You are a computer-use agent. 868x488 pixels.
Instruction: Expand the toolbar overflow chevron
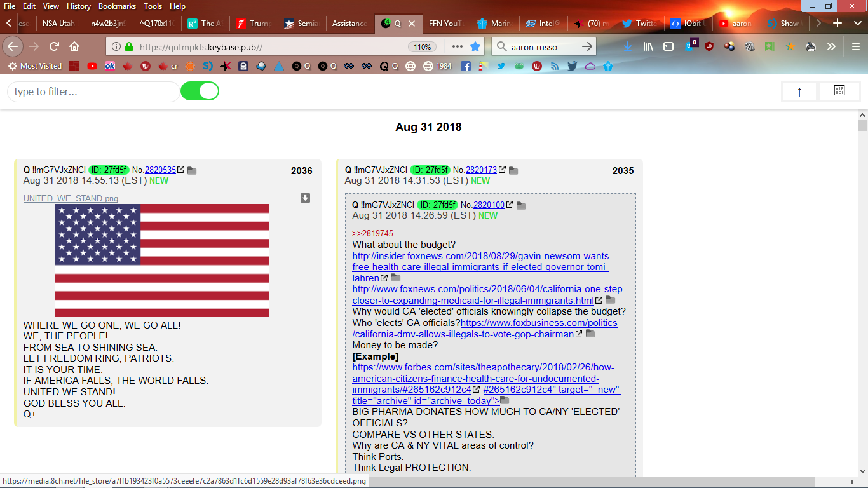[x=831, y=46]
